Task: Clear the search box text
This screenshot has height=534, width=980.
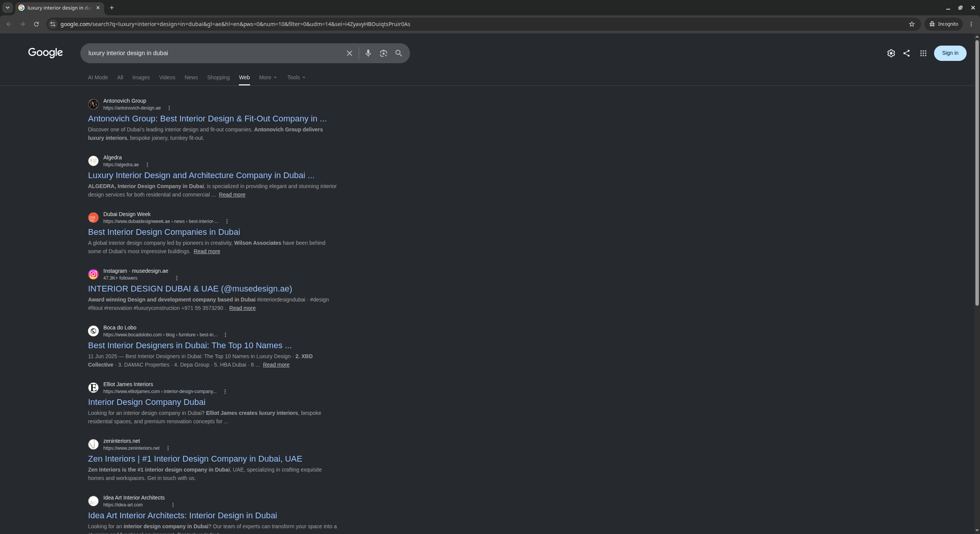Action: click(x=349, y=53)
